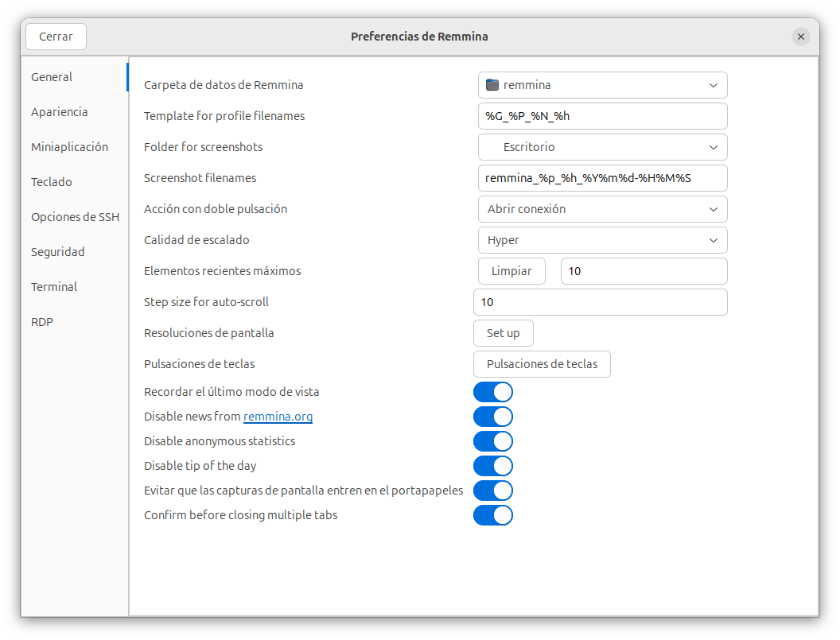Toggle Disable news from remmina.org switch

pos(493,417)
